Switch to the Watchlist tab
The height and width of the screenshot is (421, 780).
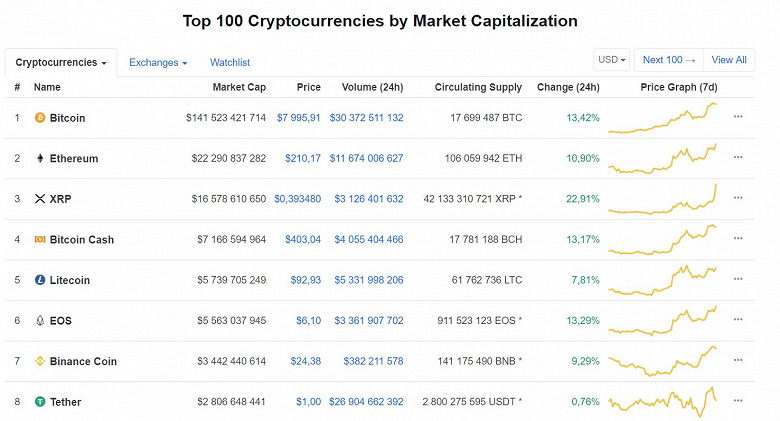(x=230, y=63)
